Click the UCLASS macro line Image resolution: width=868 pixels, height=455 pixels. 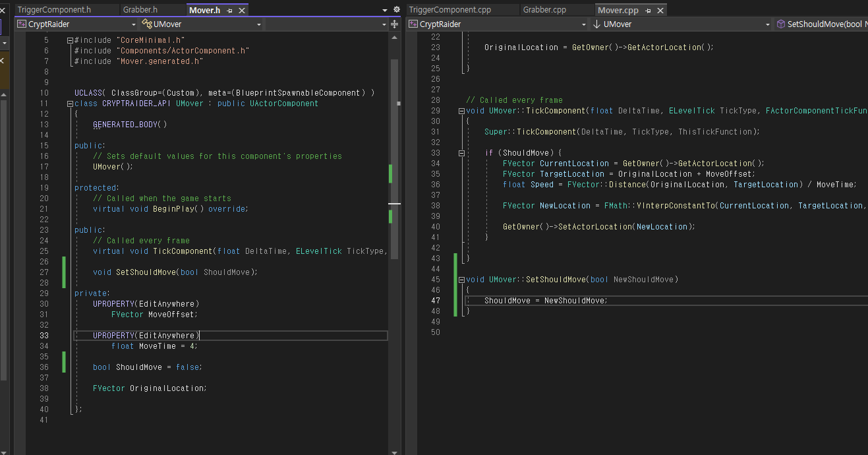pyautogui.click(x=224, y=93)
